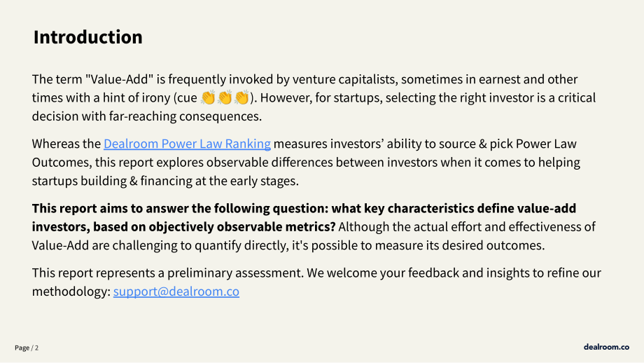Click 'Value-Add are challenging to quantify' line

click(x=288, y=245)
